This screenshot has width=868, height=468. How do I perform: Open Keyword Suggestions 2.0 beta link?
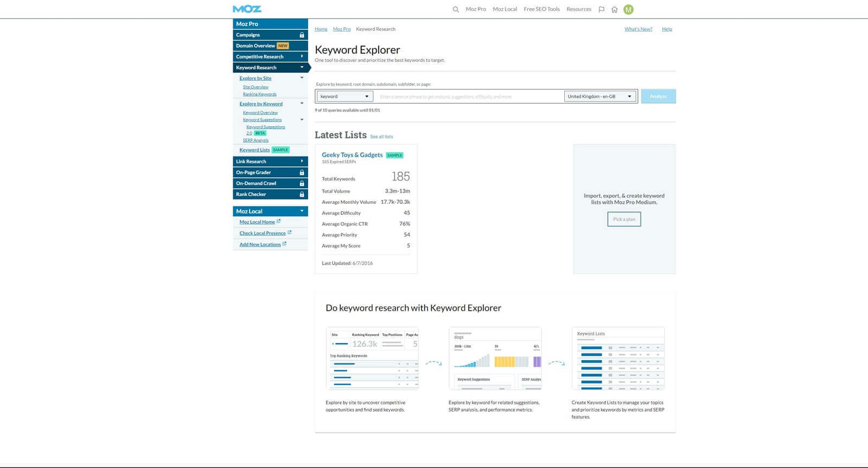[265, 130]
